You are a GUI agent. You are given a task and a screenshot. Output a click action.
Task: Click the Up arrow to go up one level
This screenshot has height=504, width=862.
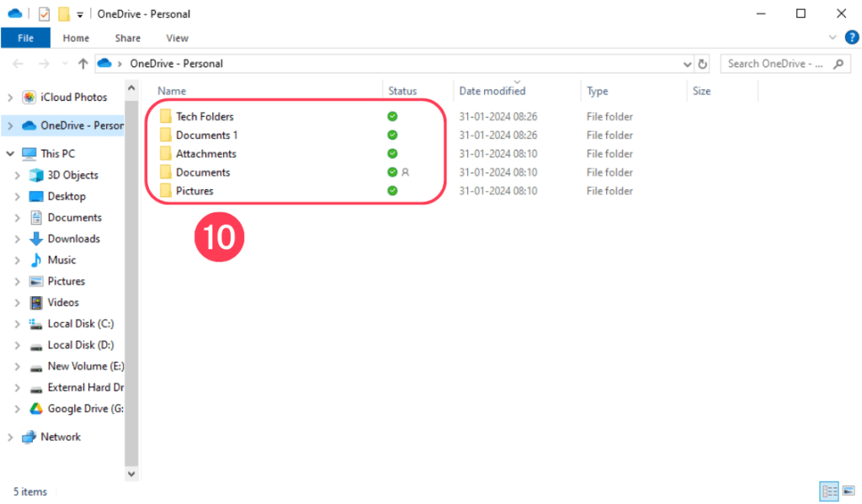click(82, 63)
